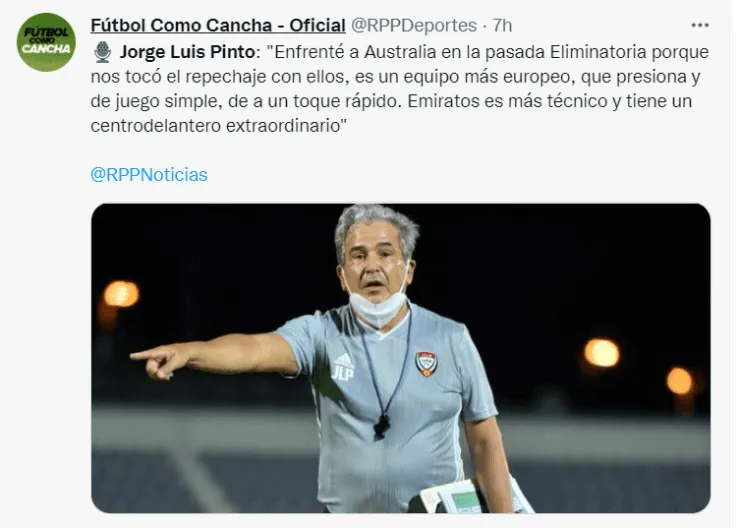Open the three-dot more options menu

point(700,25)
